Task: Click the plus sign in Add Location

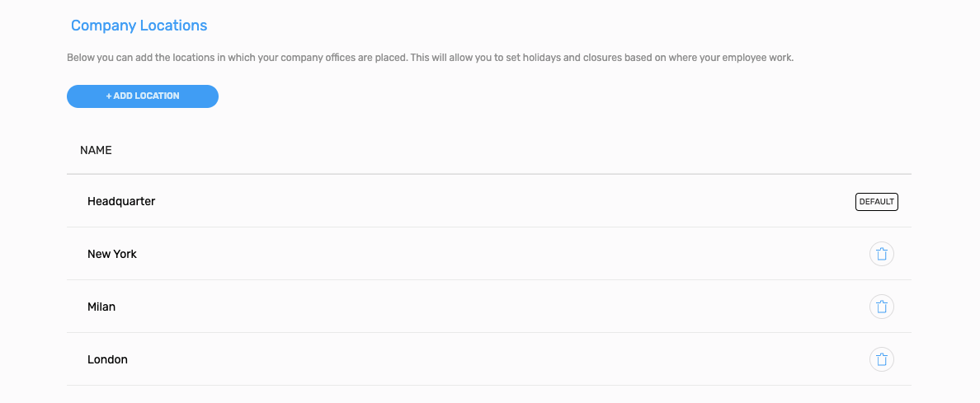Action: point(109,96)
